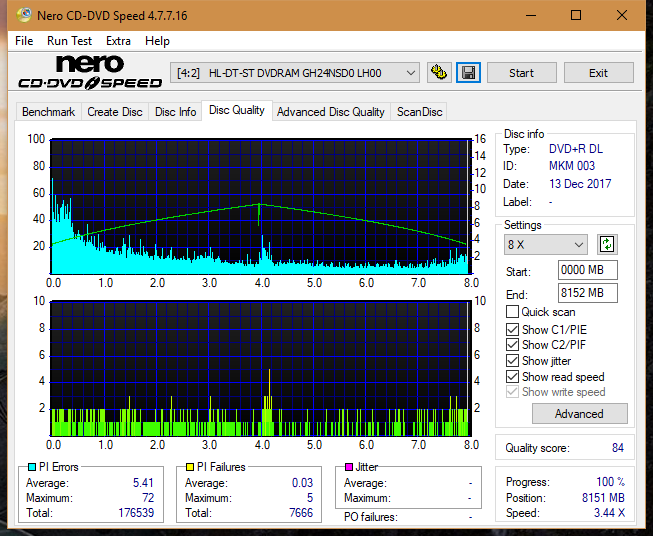Click the save results floppy icon
Image resolution: width=653 pixels, height=536 pixels.
coord(469,73)
